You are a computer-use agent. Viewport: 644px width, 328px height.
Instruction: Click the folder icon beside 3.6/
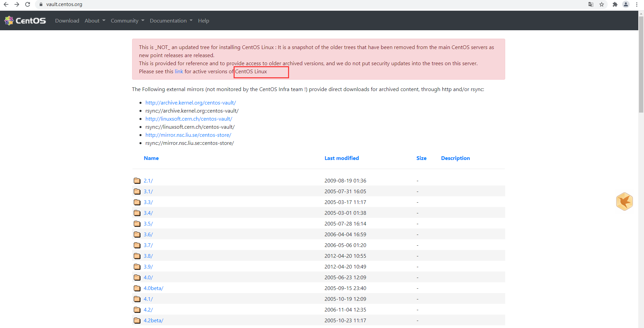click(x=137, y=235)
